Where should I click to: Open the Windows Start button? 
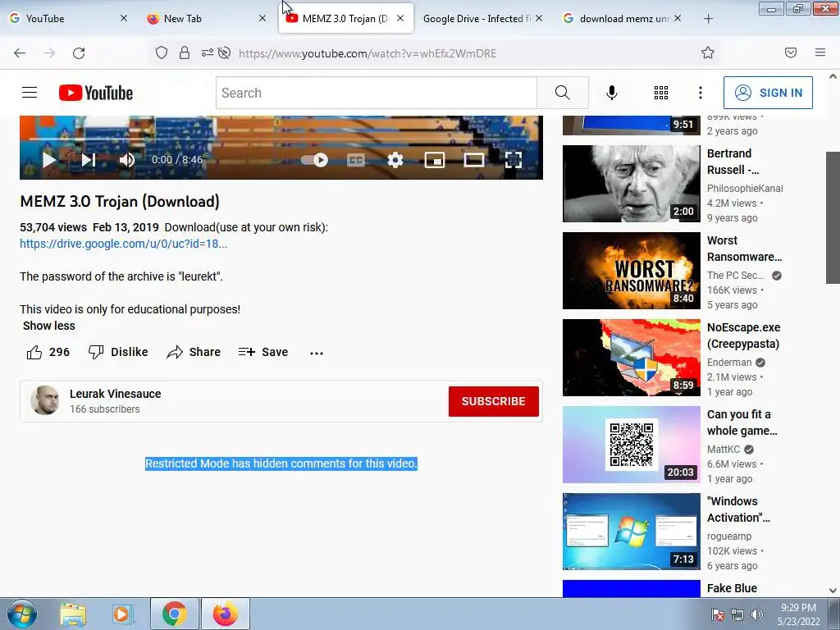[22, 614]
